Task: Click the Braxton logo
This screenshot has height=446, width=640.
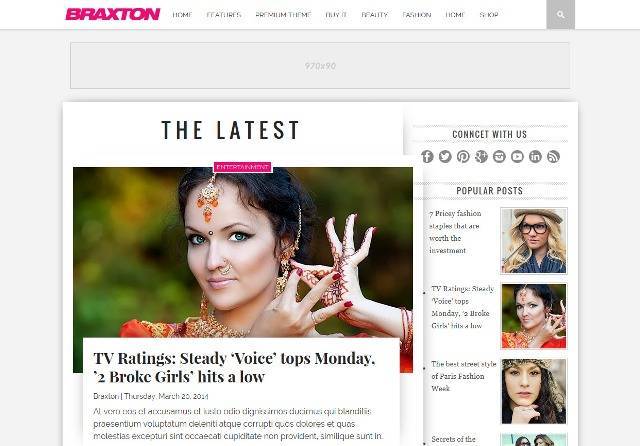Action: click(113, 14)
